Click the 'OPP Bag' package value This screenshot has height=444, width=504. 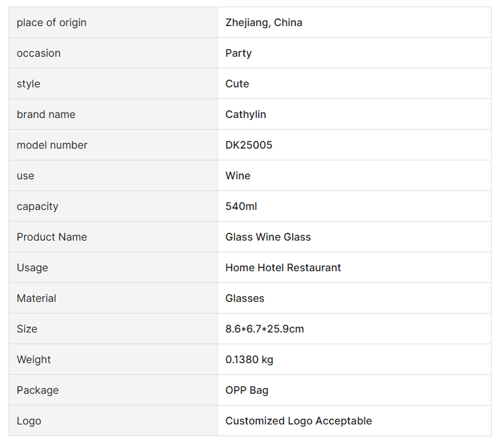(247, 391)
